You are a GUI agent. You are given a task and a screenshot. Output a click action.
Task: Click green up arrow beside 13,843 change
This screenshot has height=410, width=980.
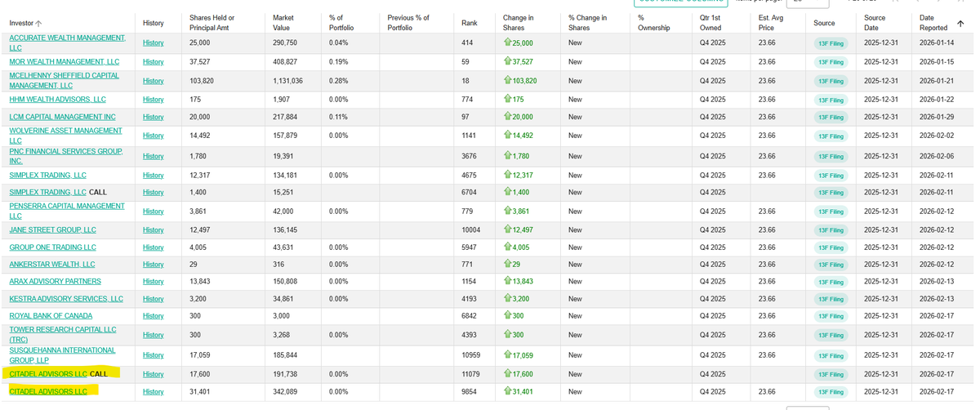click(508, 281)
